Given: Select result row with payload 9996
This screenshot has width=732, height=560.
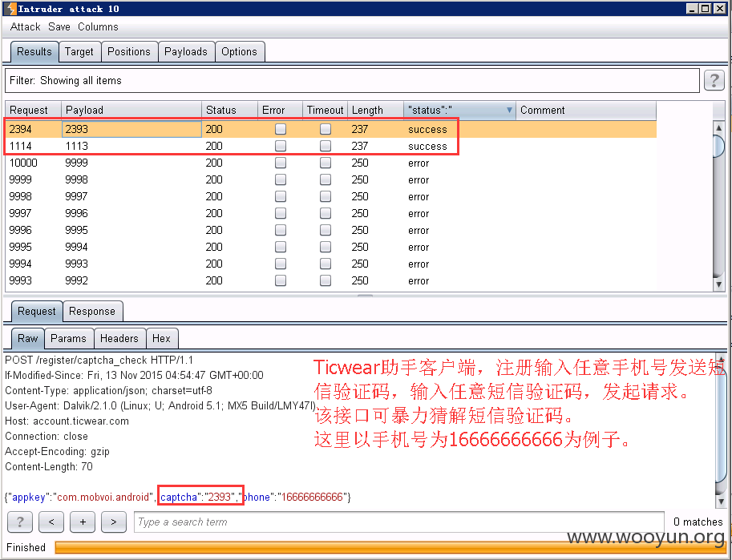Looking at the screenshot, I should (x=330, y=213).
